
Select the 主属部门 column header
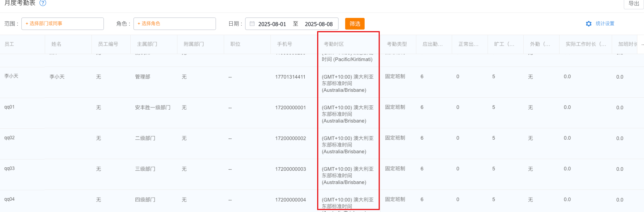tap(147, 44)
